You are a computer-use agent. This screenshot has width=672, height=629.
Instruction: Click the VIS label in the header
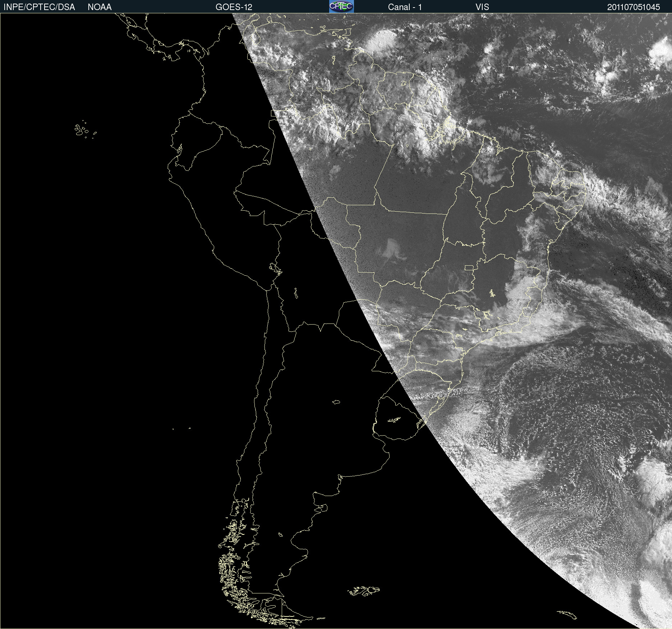click(482, 7)
